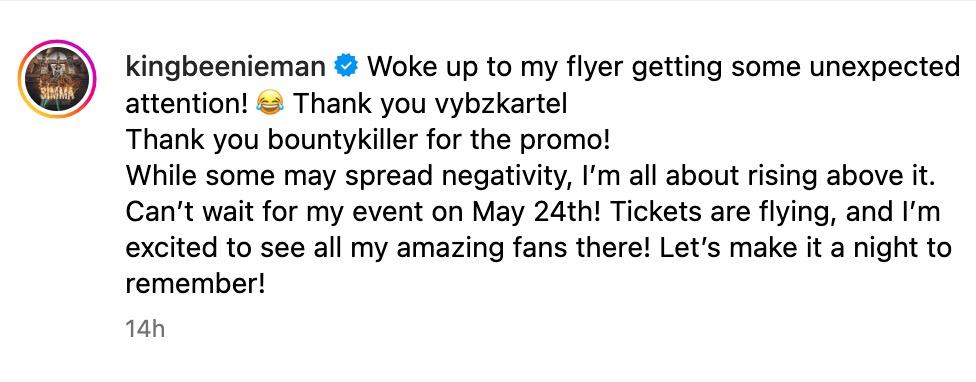Open the kingbeenieman profile picture

coord(57,80)
